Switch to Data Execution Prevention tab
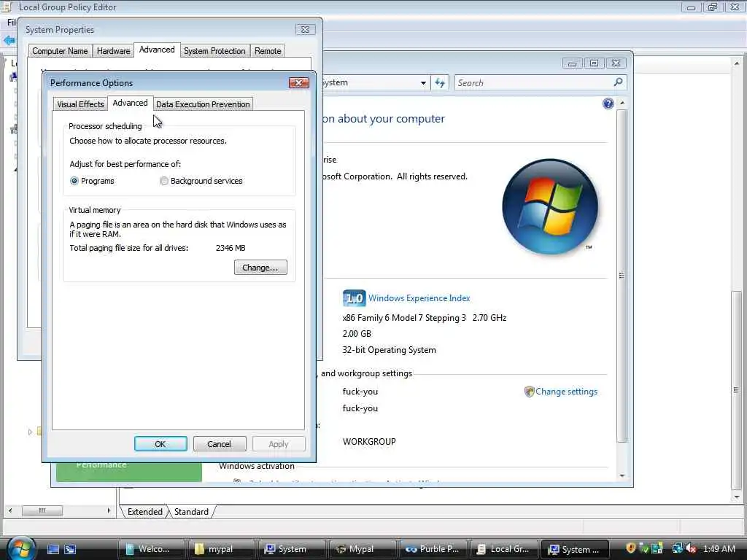The width and height of the screenshot is (747, 560). (203, 104)
